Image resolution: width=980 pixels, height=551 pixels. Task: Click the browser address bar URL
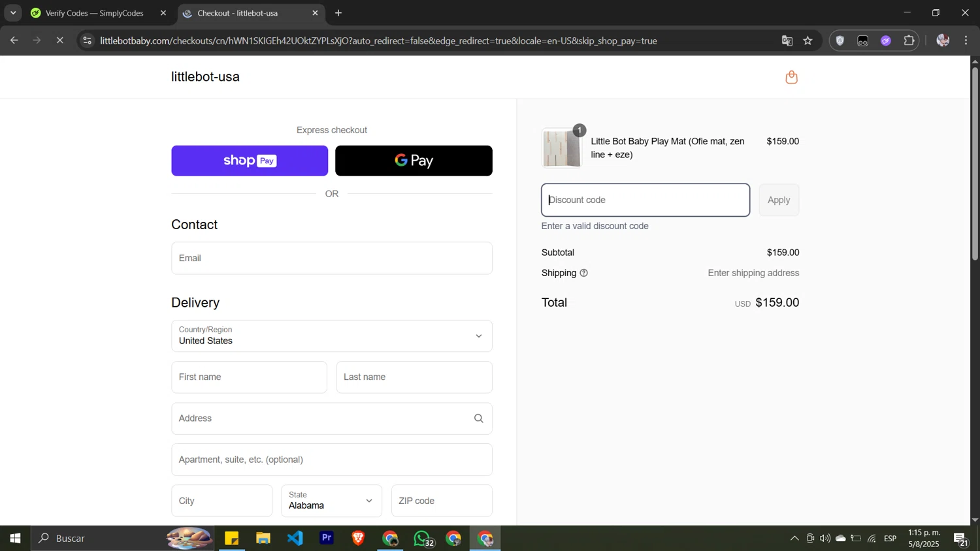[x=378, y=40]
